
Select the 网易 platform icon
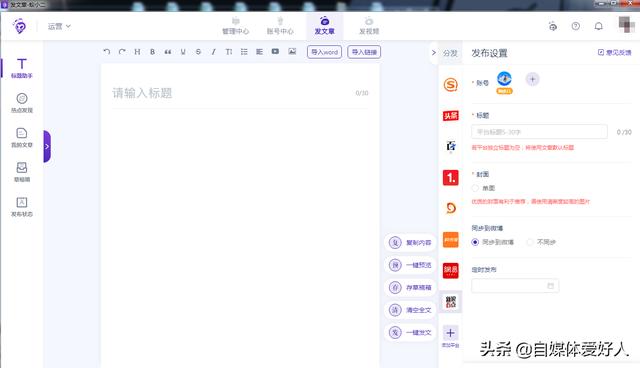(451, 270)
